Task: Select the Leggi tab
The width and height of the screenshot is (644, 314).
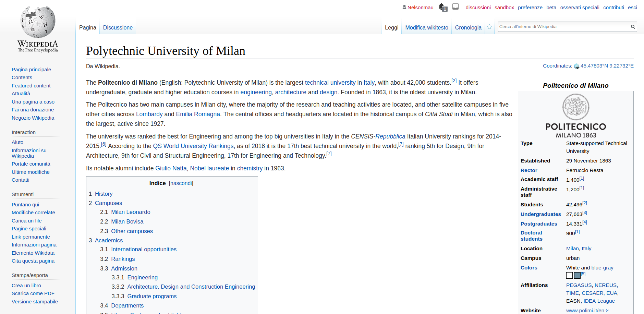Action: 391,27
